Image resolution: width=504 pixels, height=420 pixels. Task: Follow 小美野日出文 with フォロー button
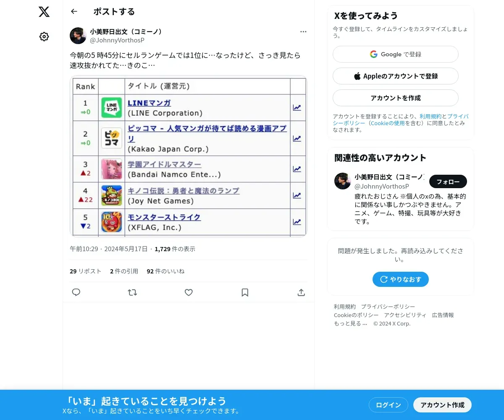pos(448,181)
